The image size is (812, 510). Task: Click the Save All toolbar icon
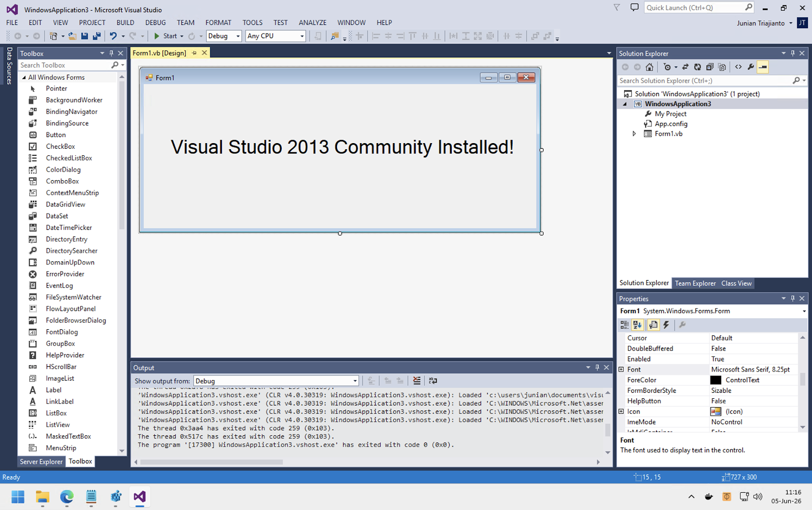[96, 36]
